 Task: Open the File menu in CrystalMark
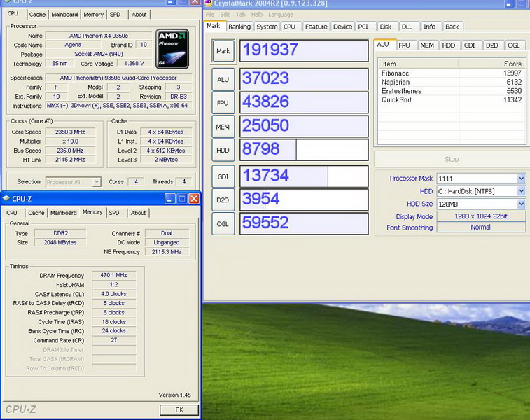click(210, 15)
